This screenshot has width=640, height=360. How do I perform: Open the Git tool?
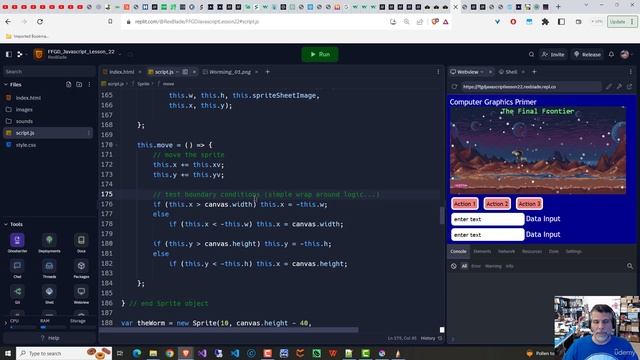click(17, 295)
